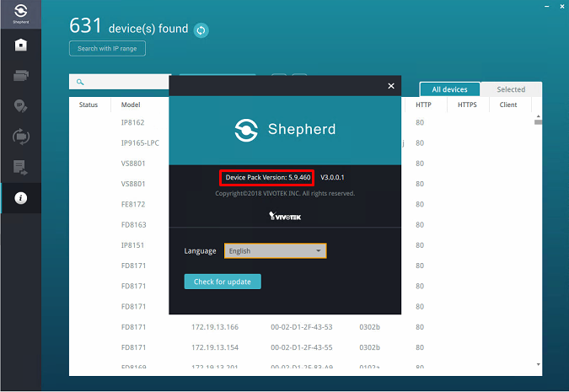Click the Shepherd logo at top left
569x392 pixels.
[21, 13]
